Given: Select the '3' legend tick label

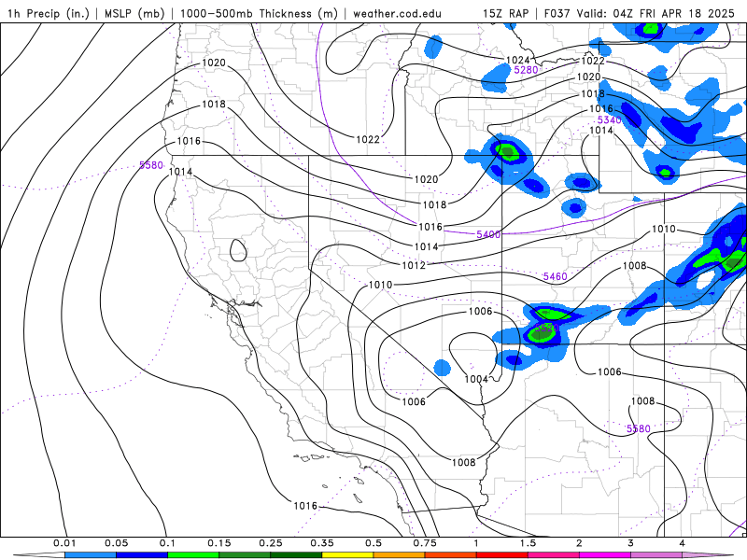Looking at the screenshot, I should 631,543.
